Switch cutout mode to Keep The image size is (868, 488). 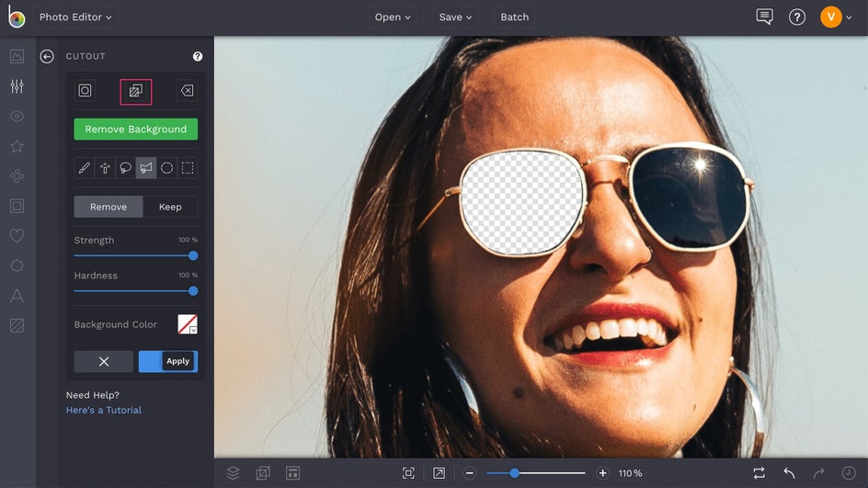170,207
